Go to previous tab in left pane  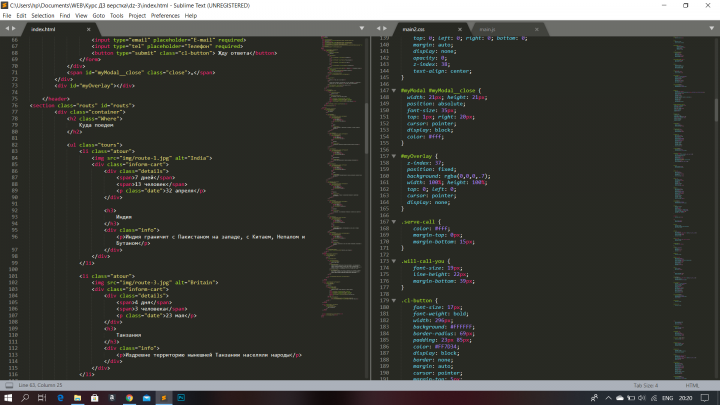7,28
